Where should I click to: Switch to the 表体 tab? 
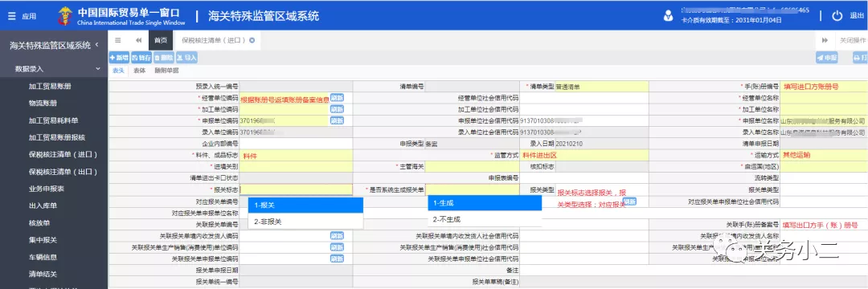tap(140, 71)
